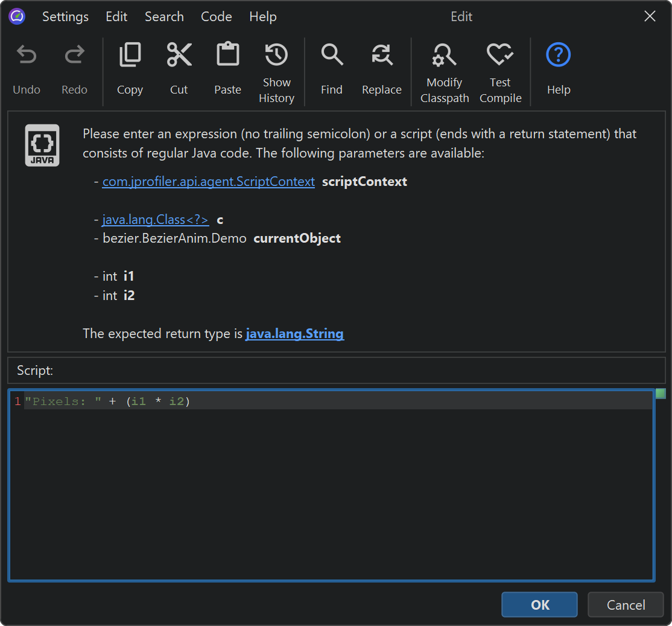The height and width of the screenshot is (626, 672).
Task: Open the Search menu
Action: 164,17
